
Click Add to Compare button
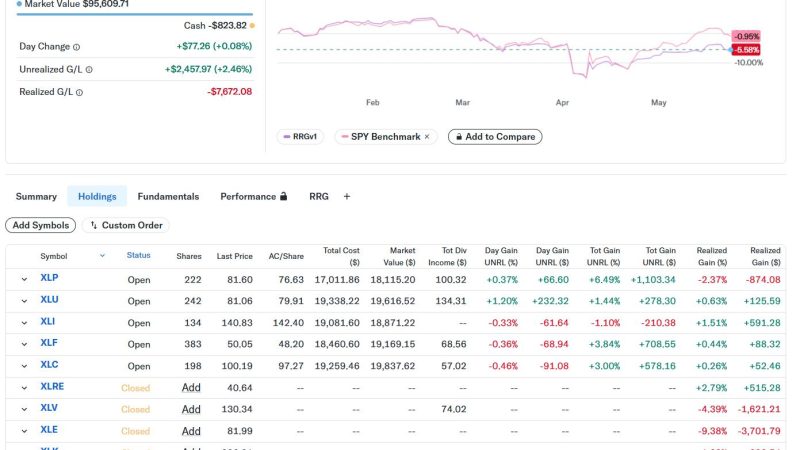tap(495, 137)
